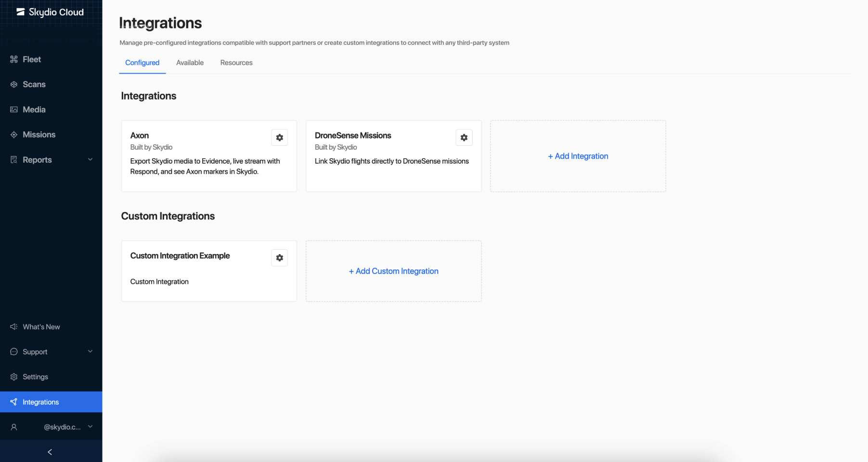Collapse the sidebar with the left arrow
Image resolution: width=868 pixels, height=462 pixels.
pos(50,452)
